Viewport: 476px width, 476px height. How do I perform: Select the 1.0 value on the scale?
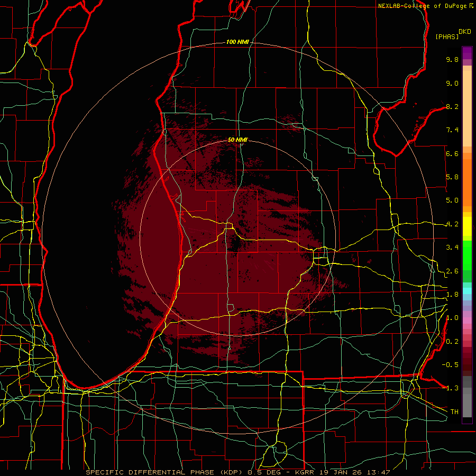point(452,318)
